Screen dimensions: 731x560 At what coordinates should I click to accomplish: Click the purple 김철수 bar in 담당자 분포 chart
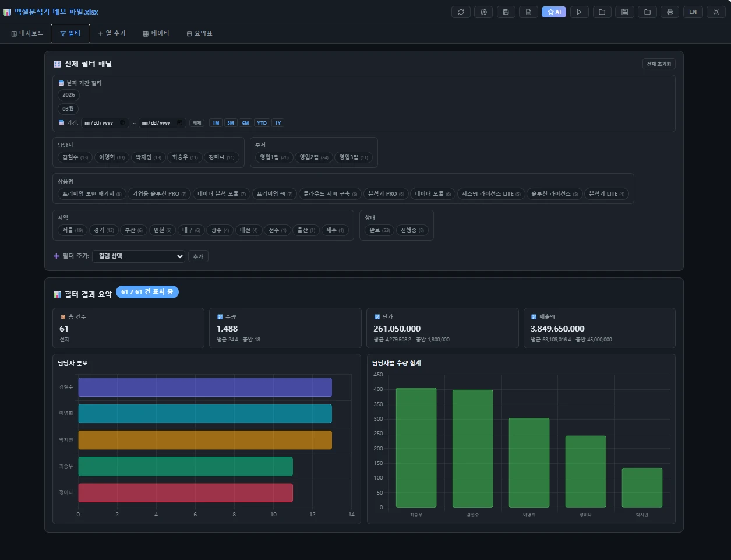pyautogui.click(x=204, y=388)
